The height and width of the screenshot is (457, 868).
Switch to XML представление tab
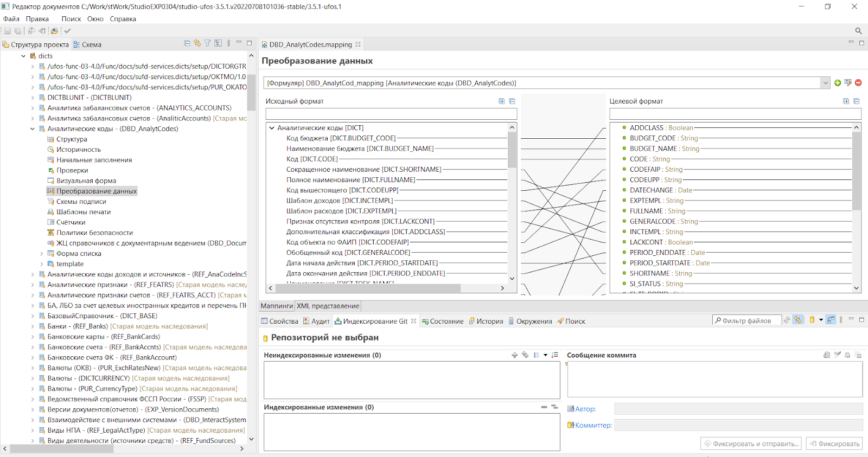tap(328, 306)
